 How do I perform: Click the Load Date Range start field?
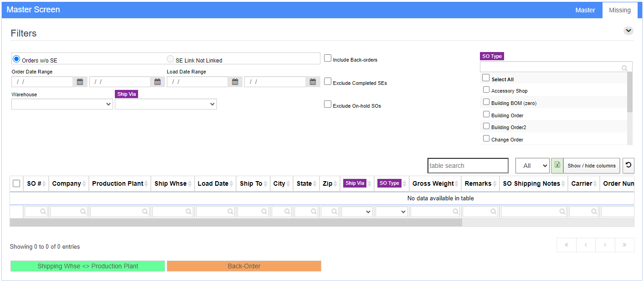click(x=197, y=82)
